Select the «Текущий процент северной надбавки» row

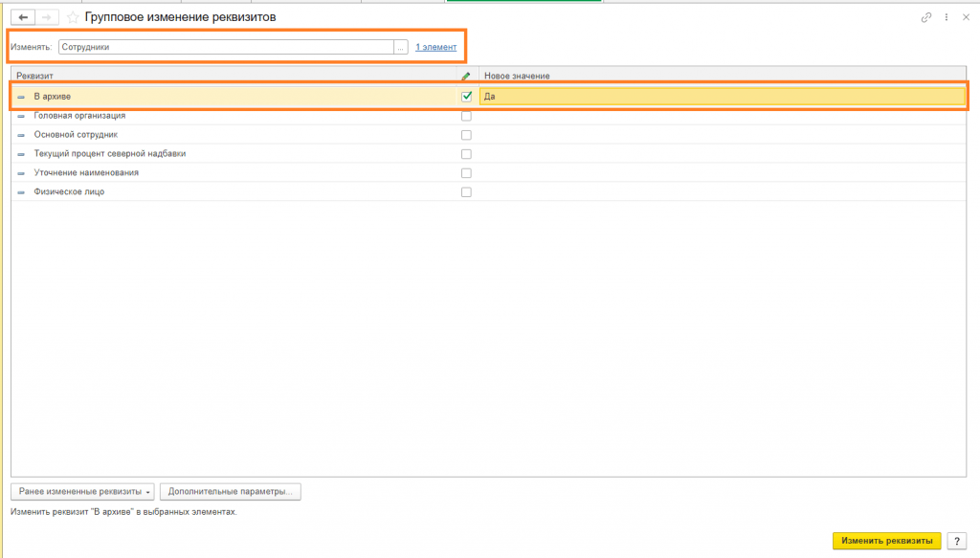point(109,154)
